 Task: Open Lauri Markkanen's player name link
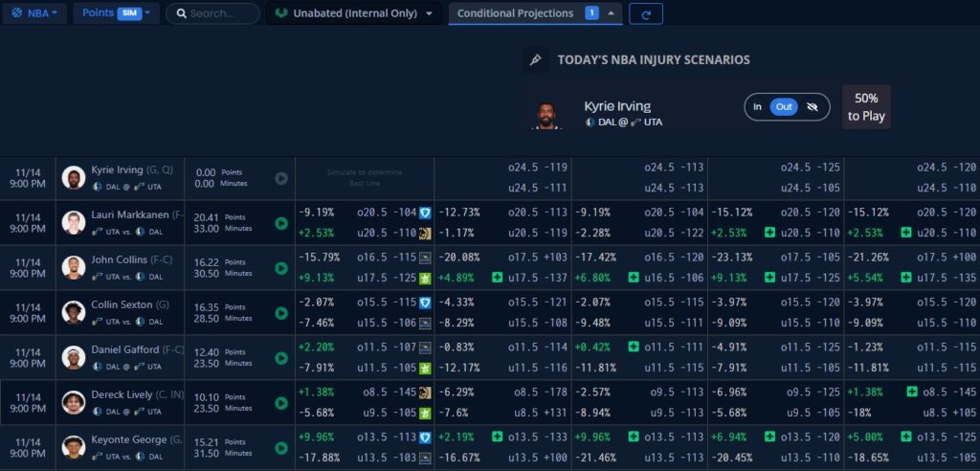click(138, 215)
